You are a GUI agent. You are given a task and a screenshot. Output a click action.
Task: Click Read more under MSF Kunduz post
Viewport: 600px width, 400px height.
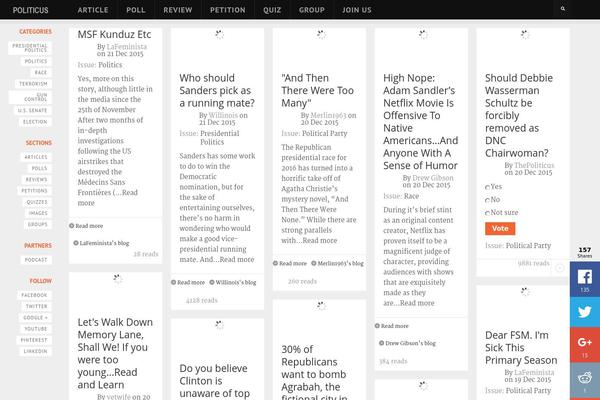click(86, 226)
